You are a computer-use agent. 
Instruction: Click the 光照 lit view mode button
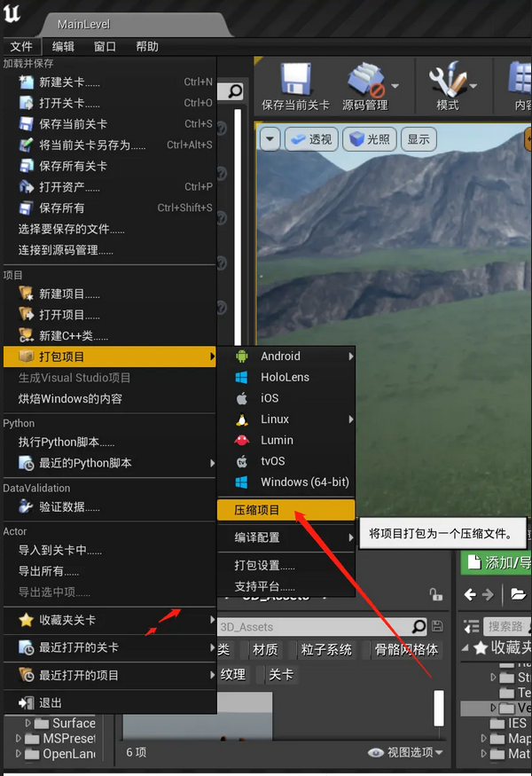tap(370, 139)
